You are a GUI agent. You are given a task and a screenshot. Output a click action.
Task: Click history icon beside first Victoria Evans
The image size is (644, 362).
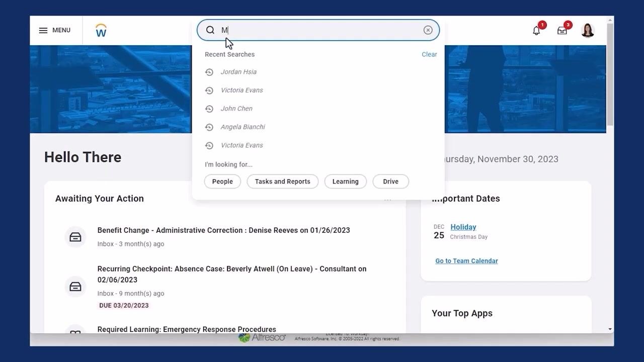(x=209, y=90)
